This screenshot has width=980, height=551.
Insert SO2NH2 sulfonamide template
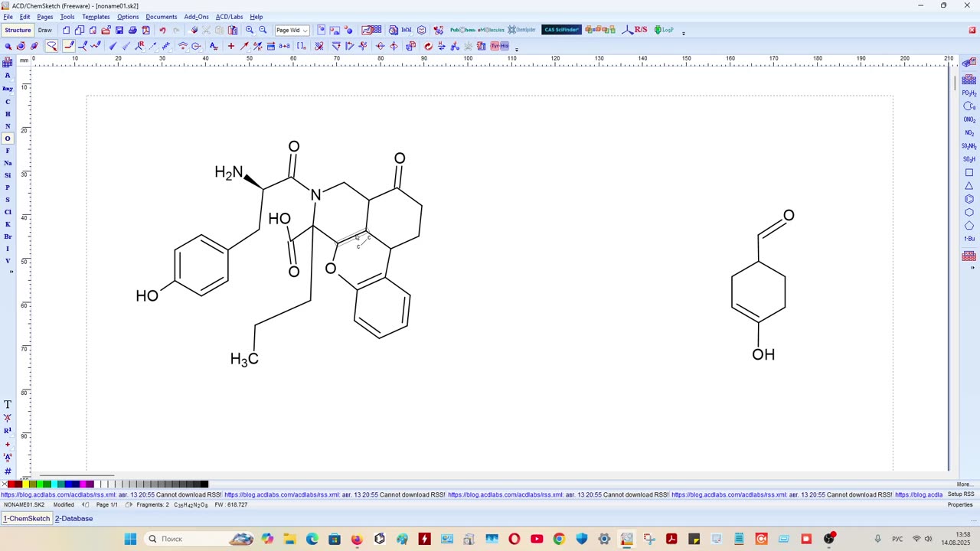(969, 146)
